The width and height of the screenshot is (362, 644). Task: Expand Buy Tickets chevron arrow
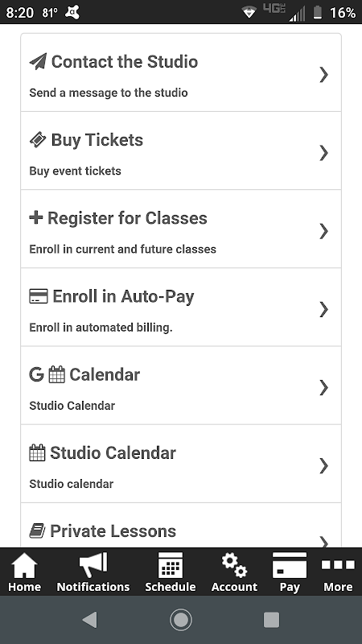(x=324, y=153)
